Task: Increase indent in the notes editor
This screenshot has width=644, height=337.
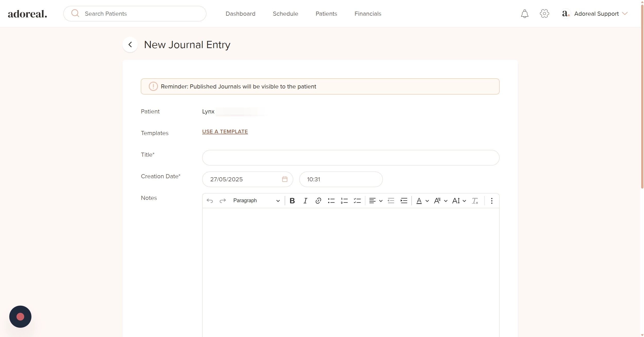Action: click(404, 201)
